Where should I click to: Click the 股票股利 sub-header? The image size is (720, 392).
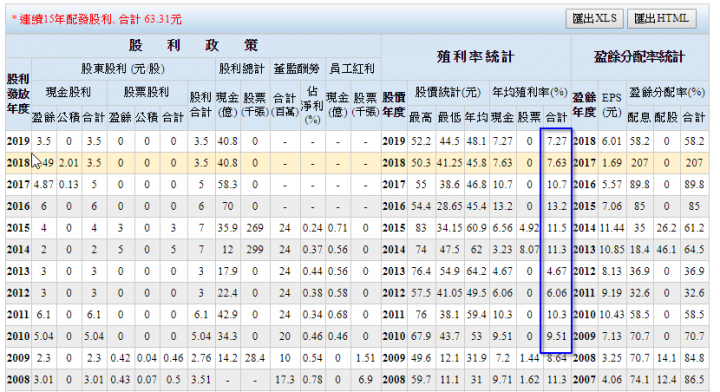click(x=146, y=92)
